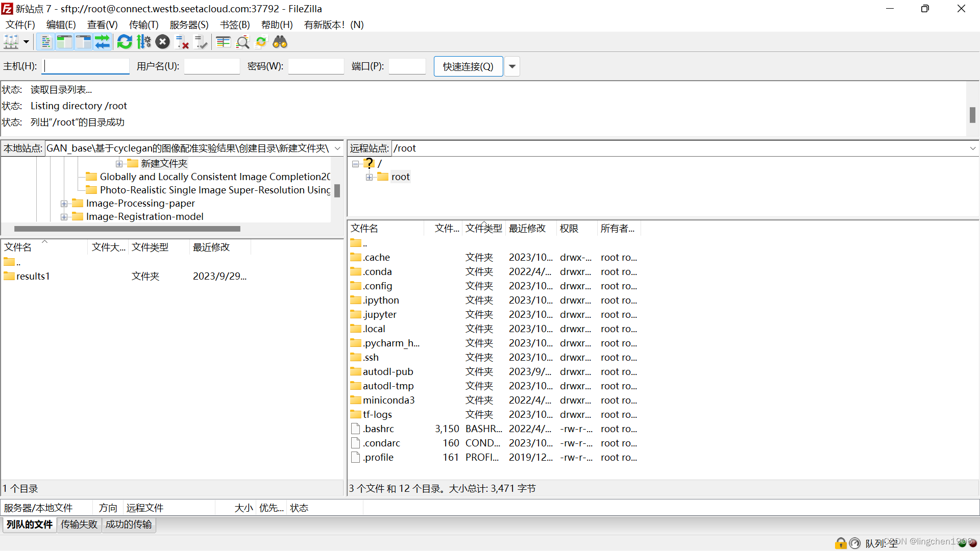Click the 主机(H) input field
This screenshot has width=980, height=551.
(86, 66)
